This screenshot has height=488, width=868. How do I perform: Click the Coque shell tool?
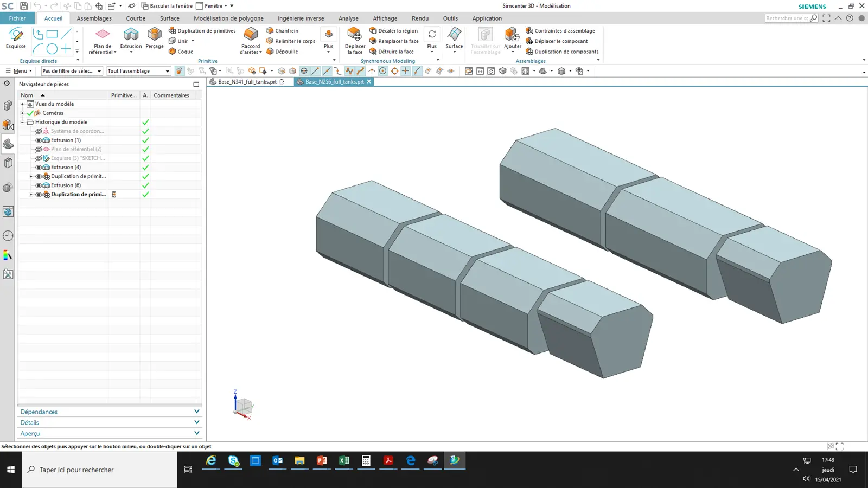pos(181,52)
